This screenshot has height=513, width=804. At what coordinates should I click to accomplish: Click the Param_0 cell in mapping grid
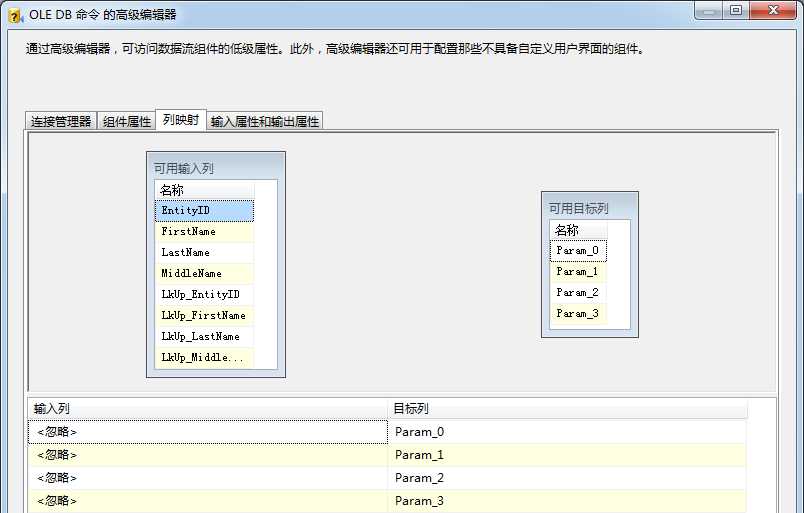(x=567, y=432)
